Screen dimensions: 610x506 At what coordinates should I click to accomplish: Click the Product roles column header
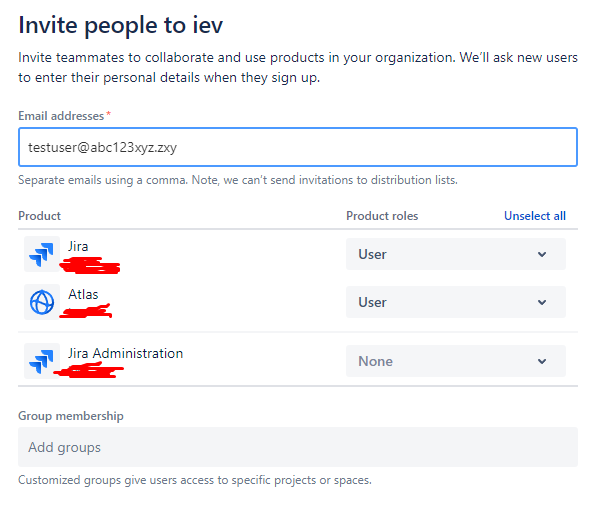(x=382, y=216)
